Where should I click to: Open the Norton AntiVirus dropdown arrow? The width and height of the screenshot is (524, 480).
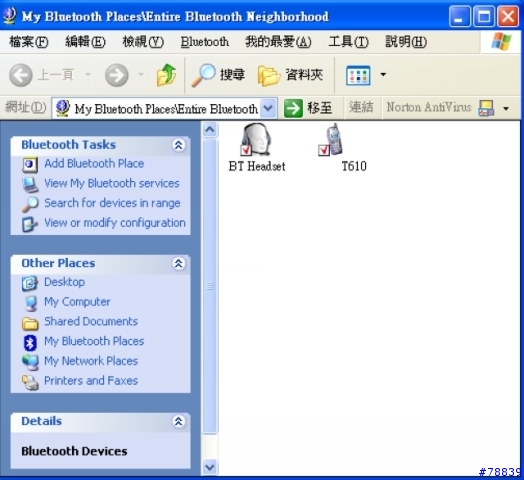pyautogui.click(x=506, y=108)
